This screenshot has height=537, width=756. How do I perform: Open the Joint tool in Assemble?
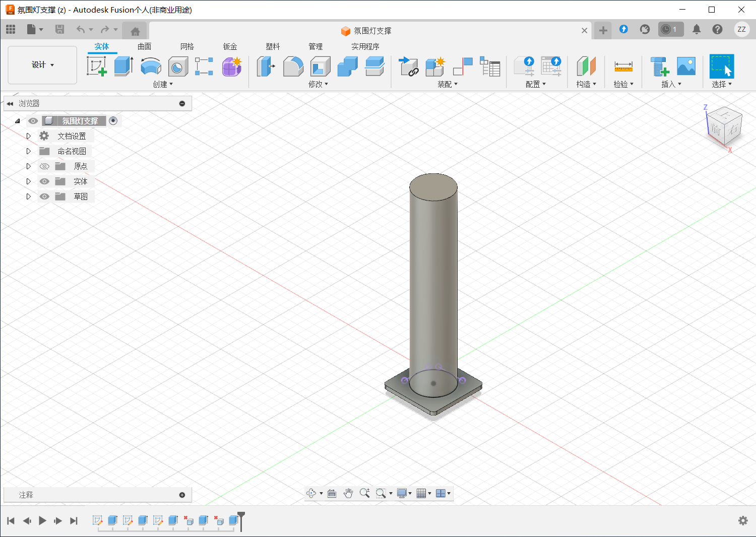pos(409,66)
